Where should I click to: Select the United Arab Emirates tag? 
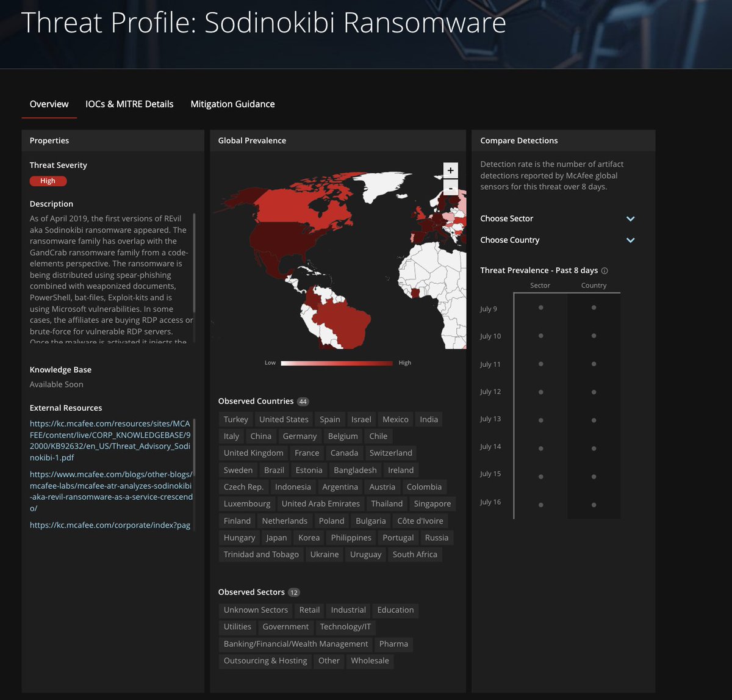coord(321,503)
